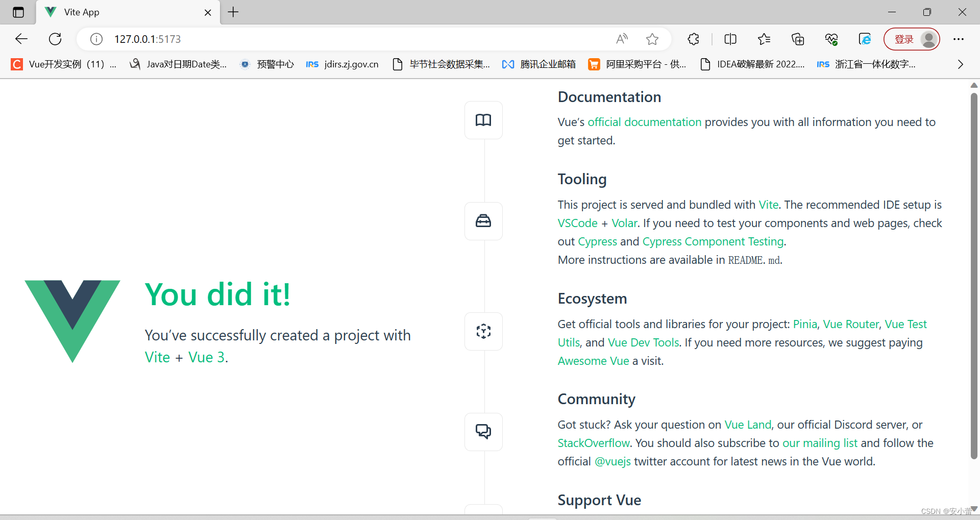This screenshot has height=520, width=980.
Task: Follow the Vite link in Tooling paragraph
Action: (x=768, y=205)
